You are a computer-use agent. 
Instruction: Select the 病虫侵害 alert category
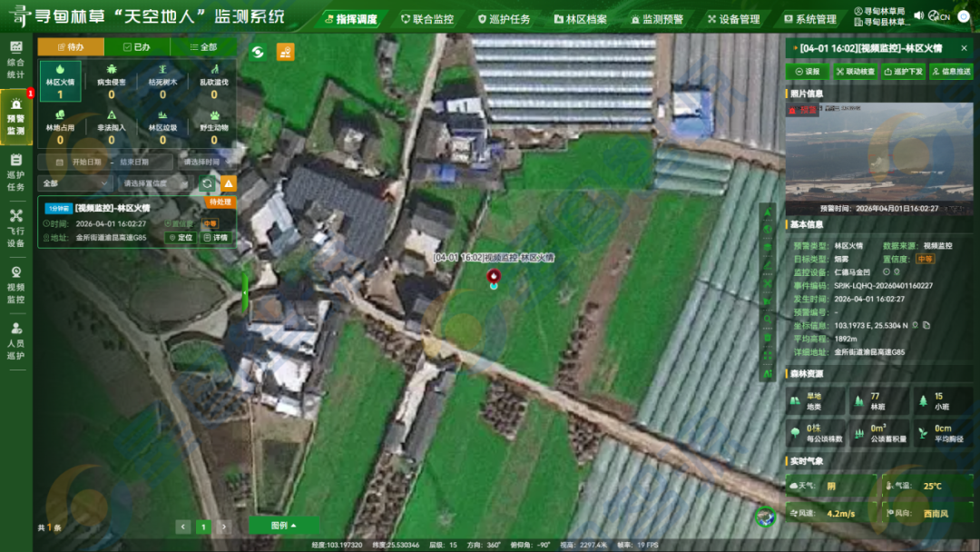point(110,82)
